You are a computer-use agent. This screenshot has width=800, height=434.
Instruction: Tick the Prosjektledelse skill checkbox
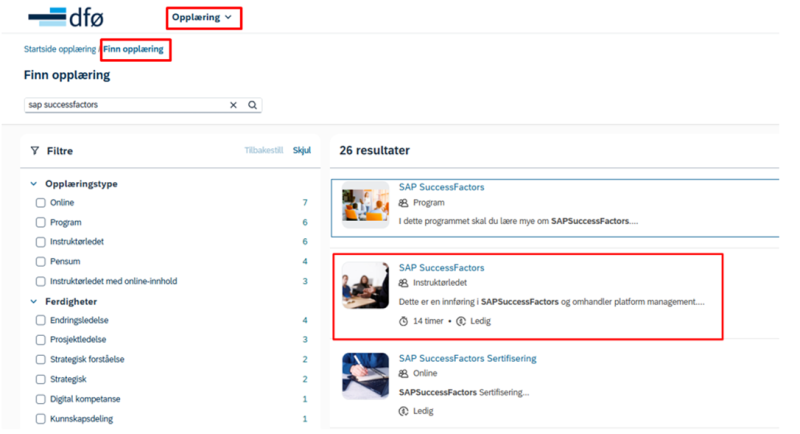pyautogui.click(x=40, y=340)
